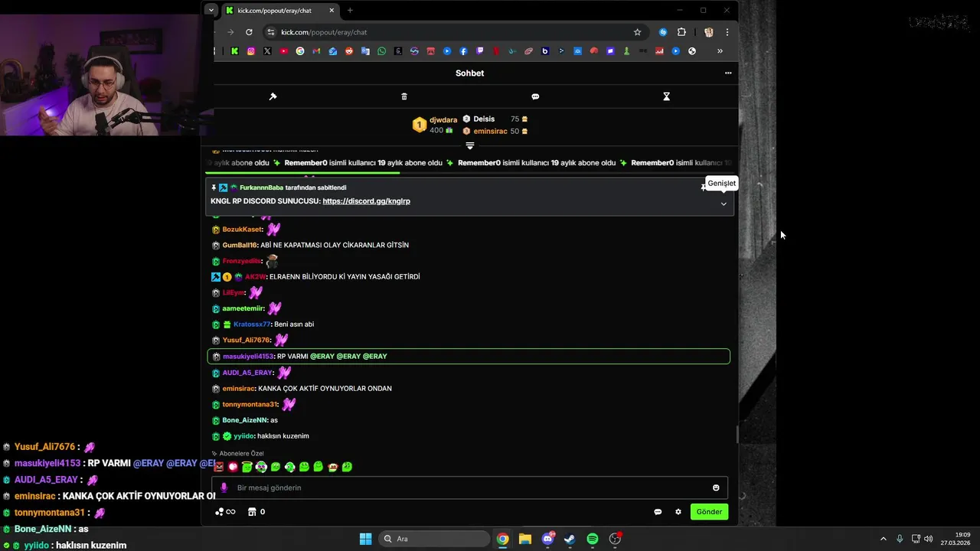Click the Ara taskbar search box
The image size is (980, 551).
[435, 539]
